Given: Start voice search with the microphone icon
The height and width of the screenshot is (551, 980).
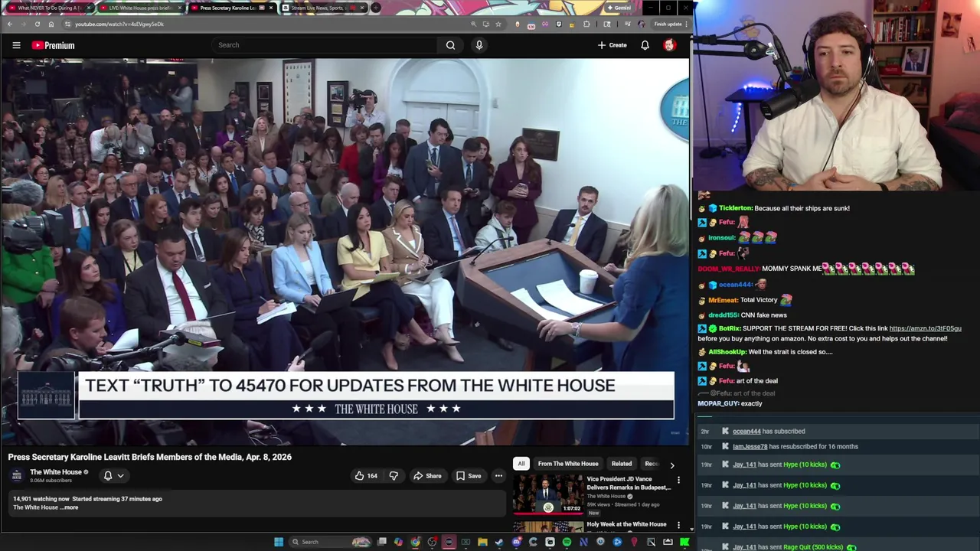Looking at the screenshot, I should (x=479, y=45).
